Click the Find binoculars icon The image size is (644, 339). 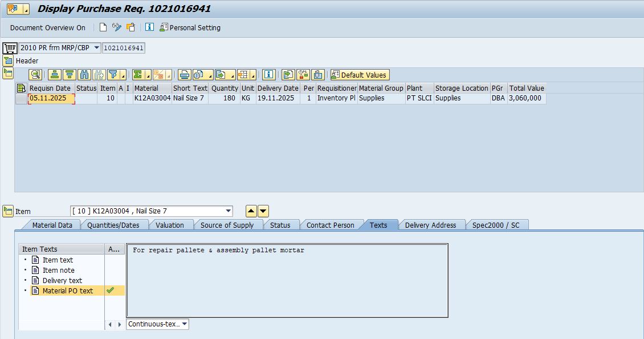coord(84,75)
